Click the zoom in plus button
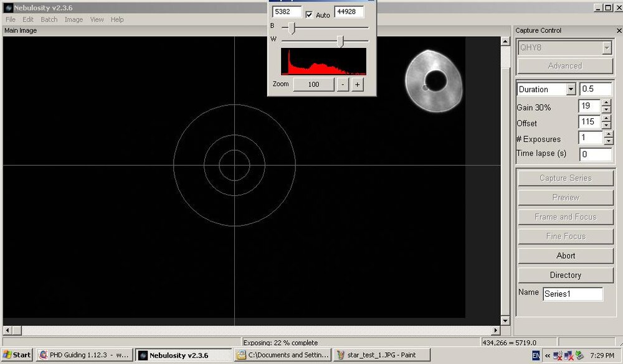 (357, 85)
